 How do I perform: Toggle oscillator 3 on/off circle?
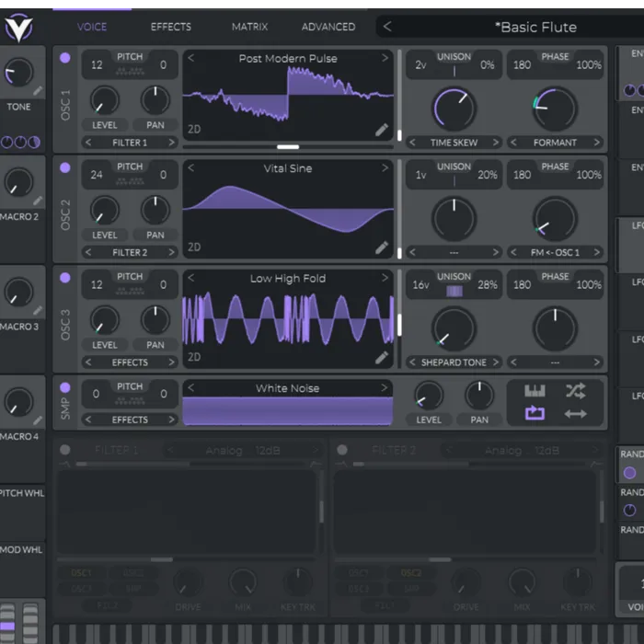coord(65,277)
